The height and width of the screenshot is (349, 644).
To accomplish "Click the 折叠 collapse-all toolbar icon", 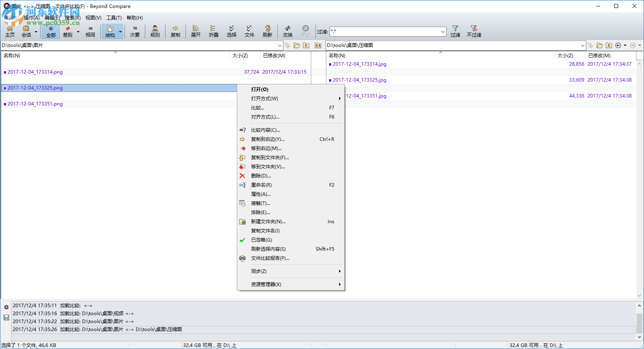I will point(213,28).
